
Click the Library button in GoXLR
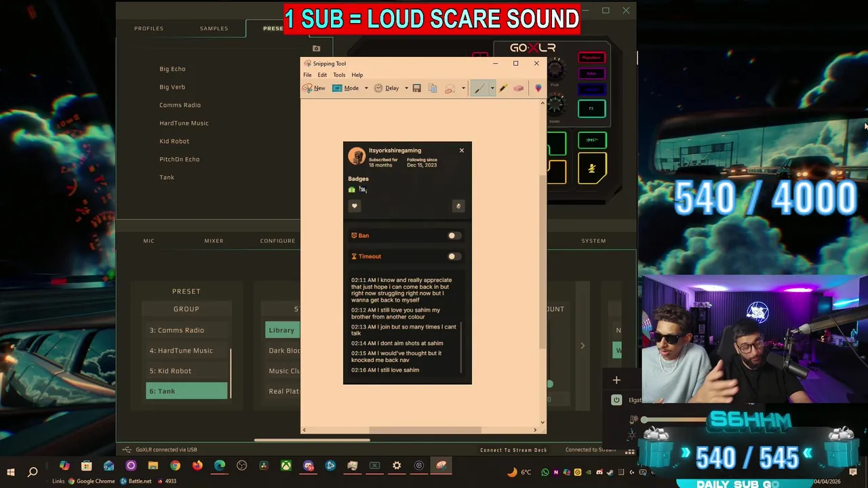pos(282,330)
